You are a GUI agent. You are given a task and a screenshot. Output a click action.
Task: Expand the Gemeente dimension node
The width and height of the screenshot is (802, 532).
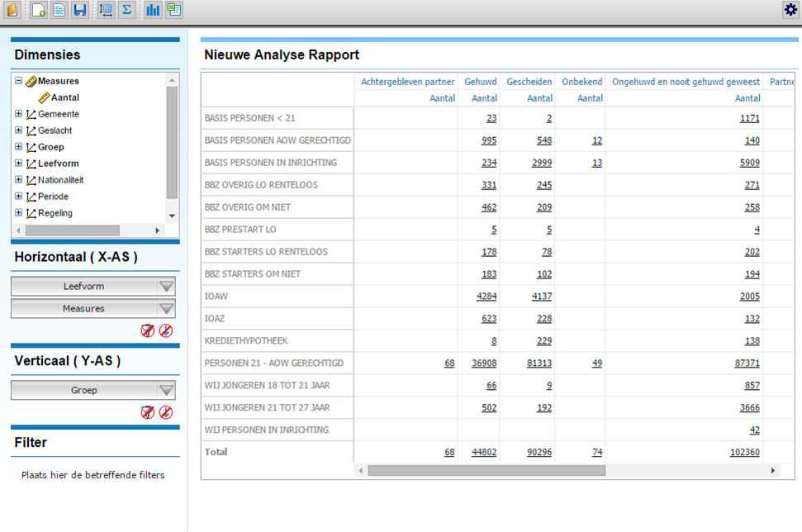pos(19,114)
